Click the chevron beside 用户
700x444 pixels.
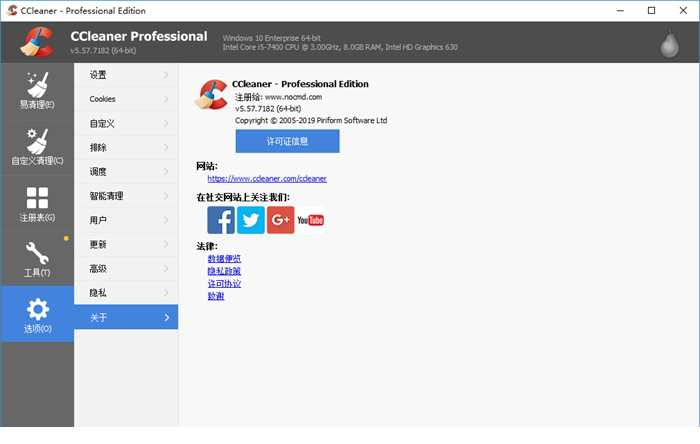[167, 220]
